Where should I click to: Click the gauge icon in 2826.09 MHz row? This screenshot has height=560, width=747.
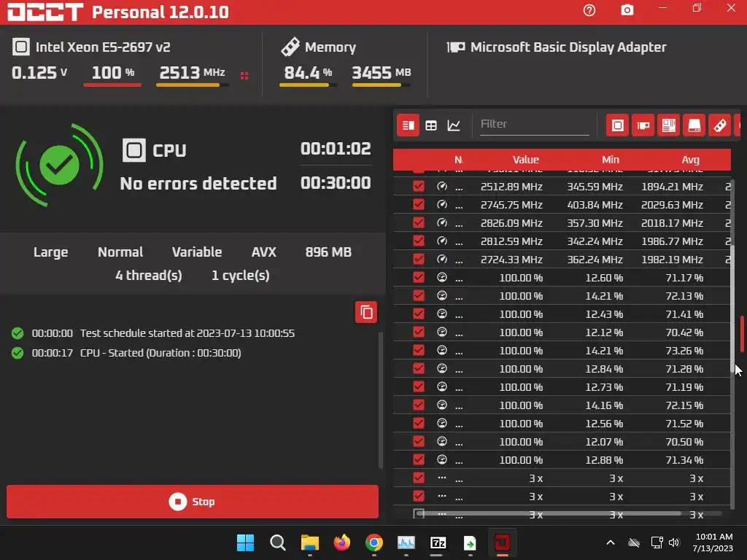442,223
